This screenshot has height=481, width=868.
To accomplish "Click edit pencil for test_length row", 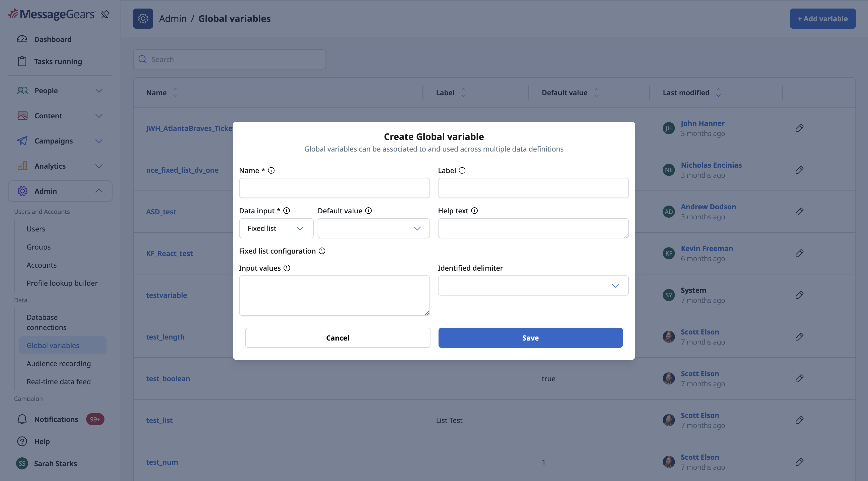I will (799, 337).
